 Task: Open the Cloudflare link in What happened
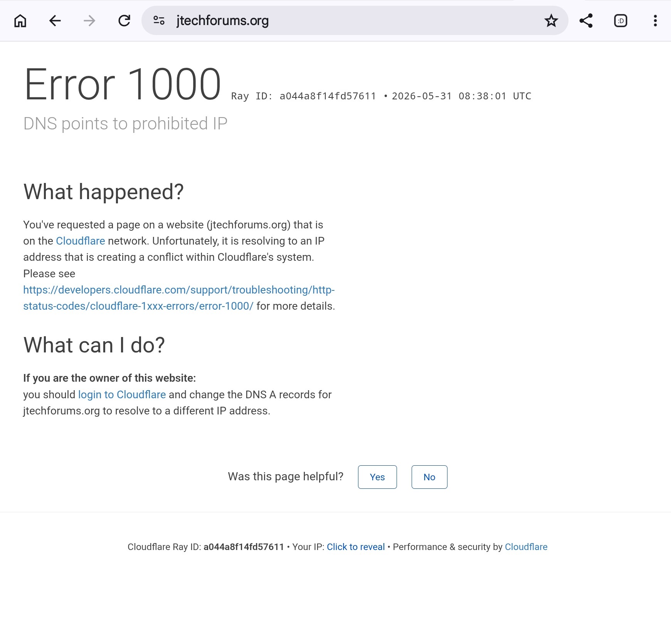(x=81, y=241)
